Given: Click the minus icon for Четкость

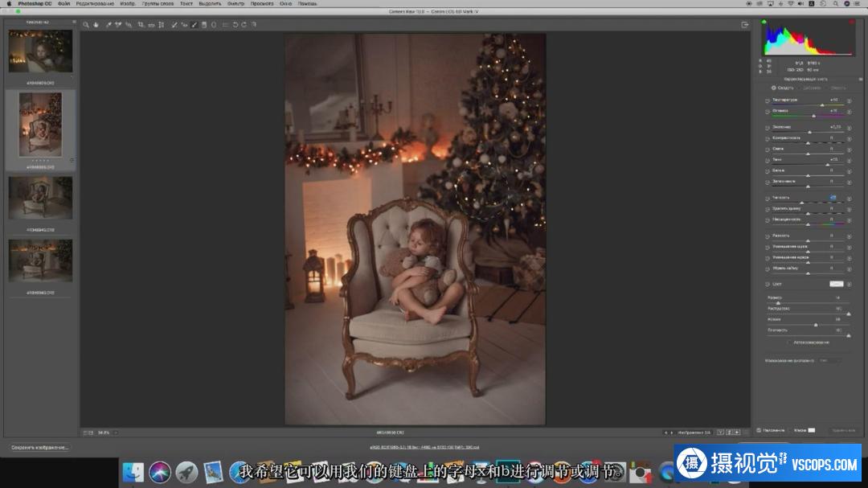Looking at the screenshot, I should coord(768,199).
